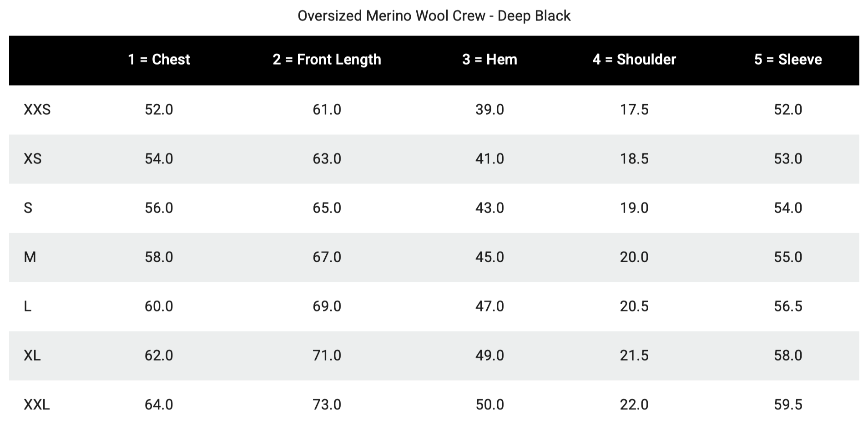Click the XXS chest value 52.0
This screenshot has height=428, width=868.
[x=159, y=110]
